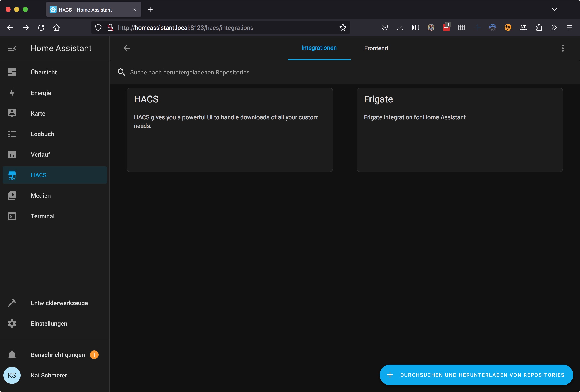Open the Frigate integration card

[x=459, y=130]
